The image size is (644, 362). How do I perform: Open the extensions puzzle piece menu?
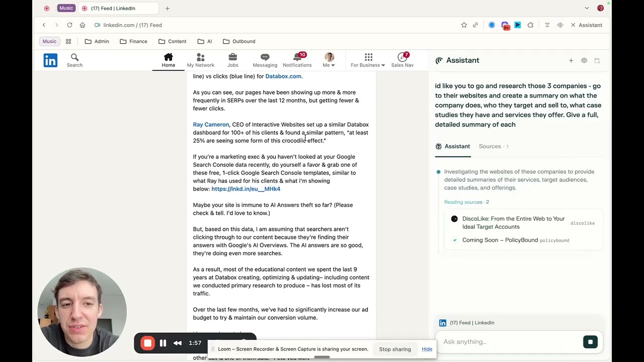click(530, 25)
